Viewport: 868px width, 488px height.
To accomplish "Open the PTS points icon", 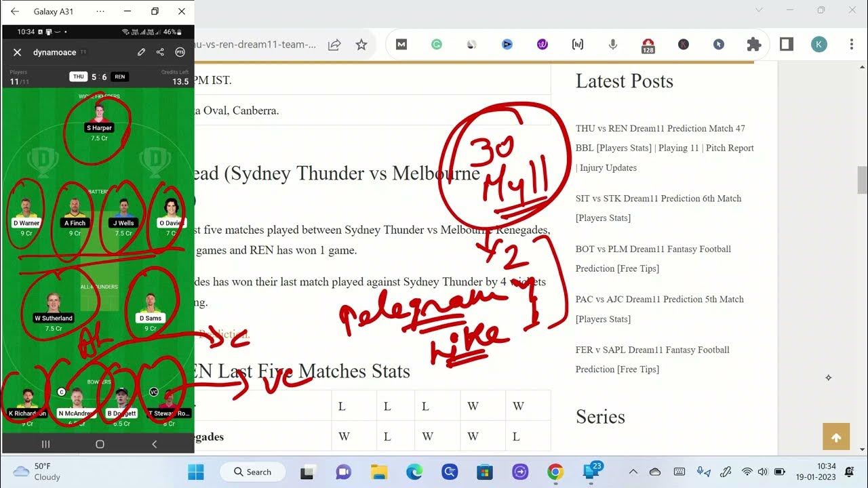I will (x=180, y=52).
